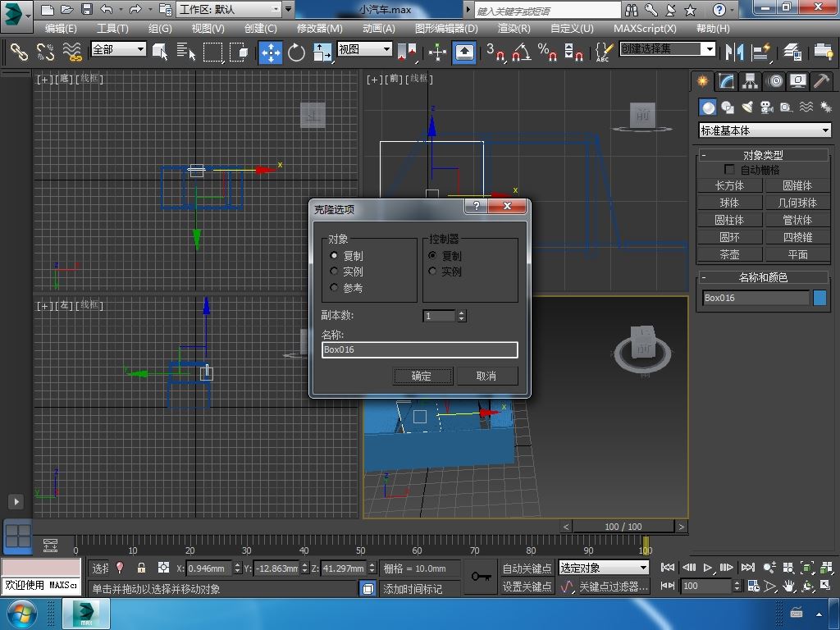Enable the 自动栅格 checkbox
The width and height of the screenshot is (840, 630).
(x=729, y=170)
